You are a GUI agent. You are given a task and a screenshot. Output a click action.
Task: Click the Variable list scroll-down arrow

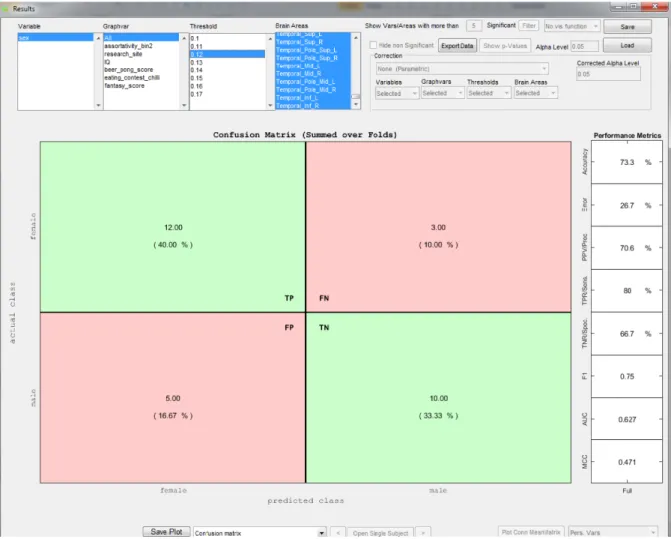[x=98, y=105]
